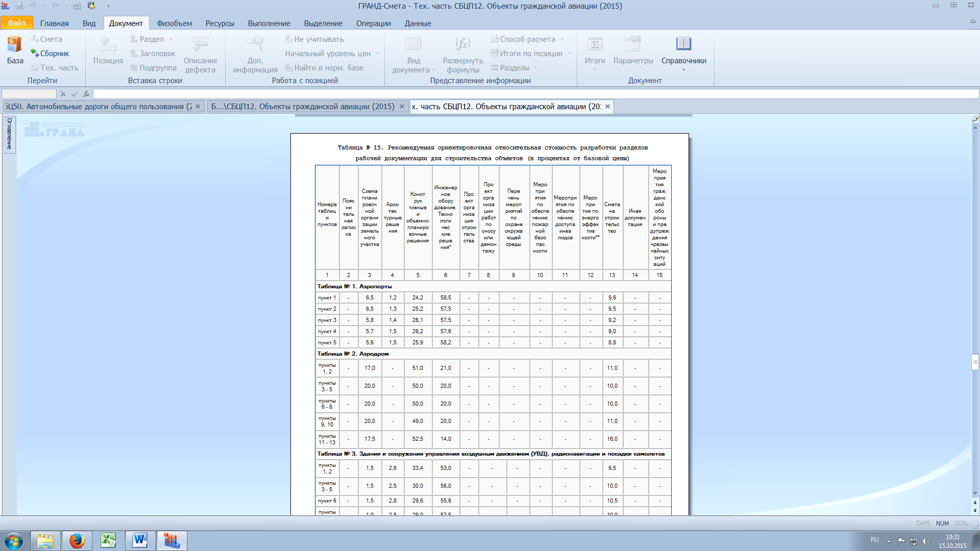Open the Файл menu
Viewport: 980px width, 551px height.
point(16,23)
